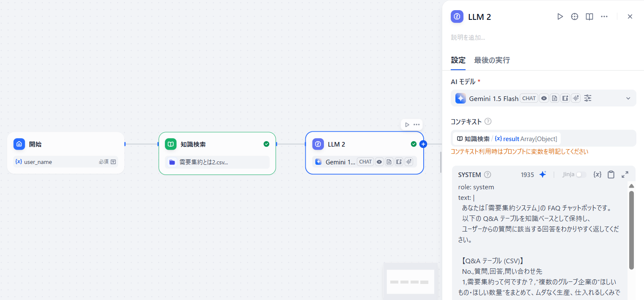The image size is (644, 300).
Task: Open the three-dots more menu in panel header
Action: click(604, 16)
